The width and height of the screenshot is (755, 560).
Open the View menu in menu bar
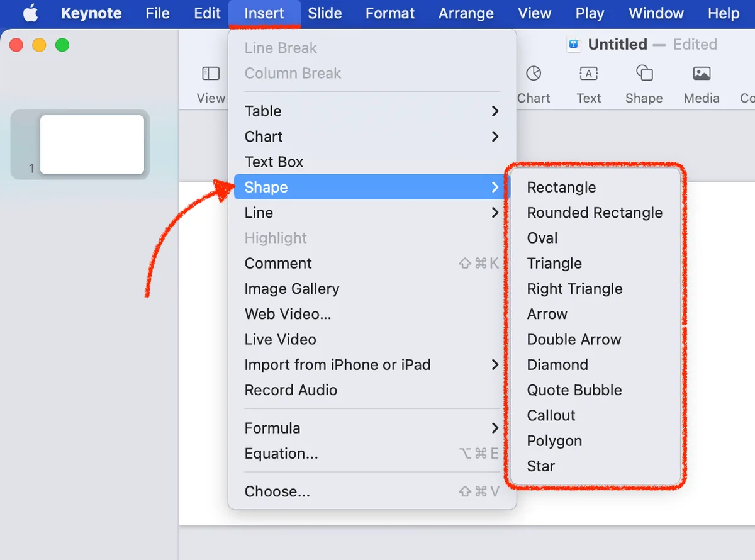pyautogui.click(x=535, y=13)
